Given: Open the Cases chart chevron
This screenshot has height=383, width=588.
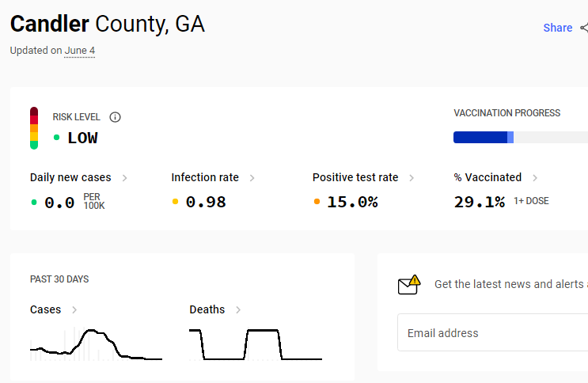Looking at the screenshot, I should pos(74,310).
